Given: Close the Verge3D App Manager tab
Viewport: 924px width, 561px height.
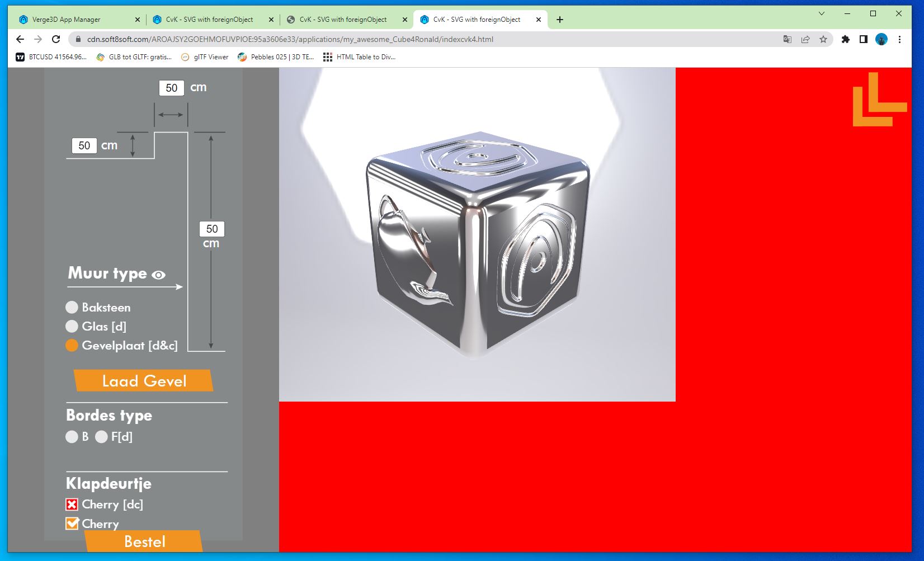Looking at the screenshot, I should [x=138, y=20].
